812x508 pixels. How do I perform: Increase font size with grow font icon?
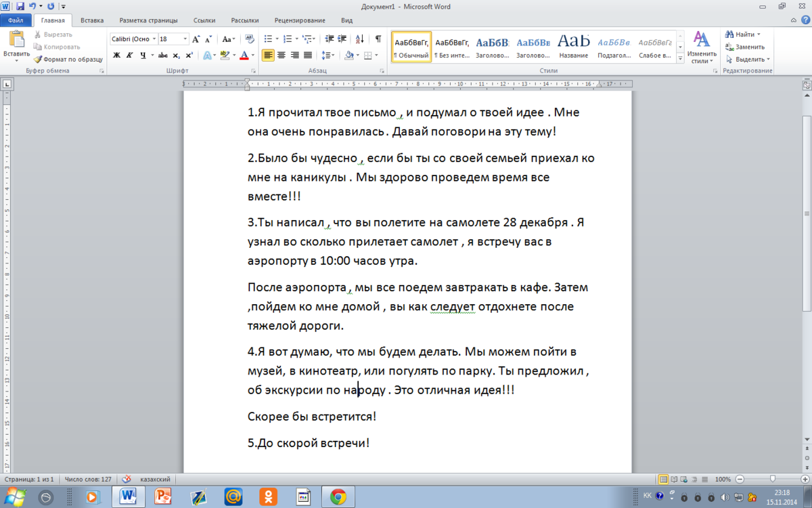pyautogui.click(x=196, y=39)
